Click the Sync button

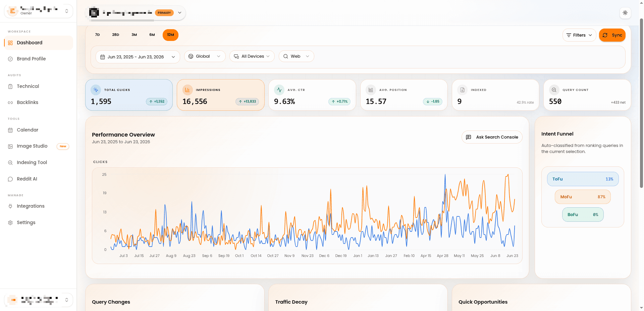point(612,35)
